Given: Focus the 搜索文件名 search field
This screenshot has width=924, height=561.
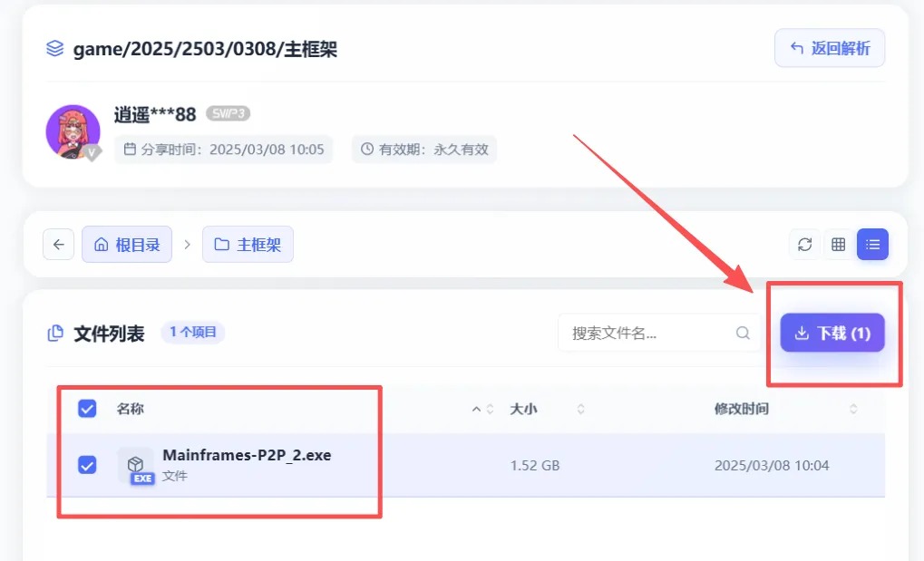Looking at the screenshot, I should click(x=659, y=333).
